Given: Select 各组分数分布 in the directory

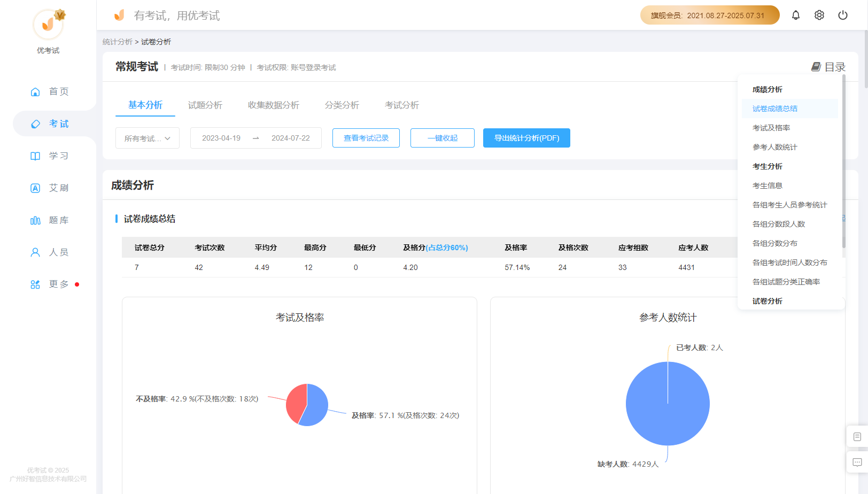Looking at the screenshot, I should [790, 243].
